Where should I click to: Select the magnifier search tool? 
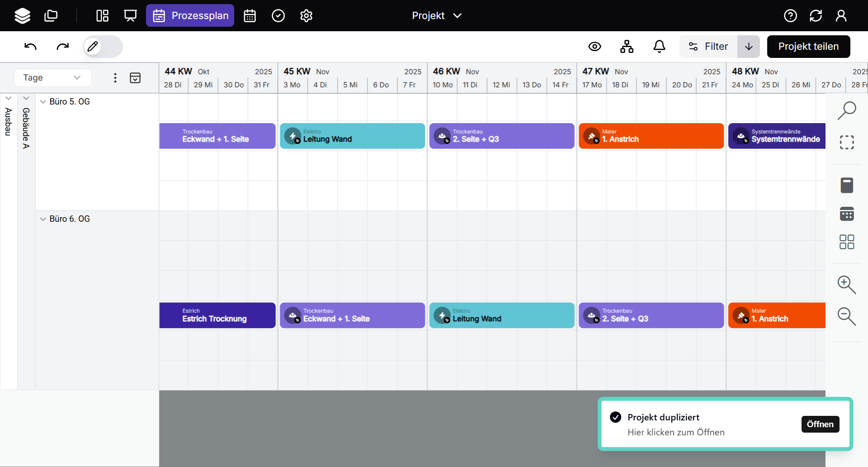point(846,110)
